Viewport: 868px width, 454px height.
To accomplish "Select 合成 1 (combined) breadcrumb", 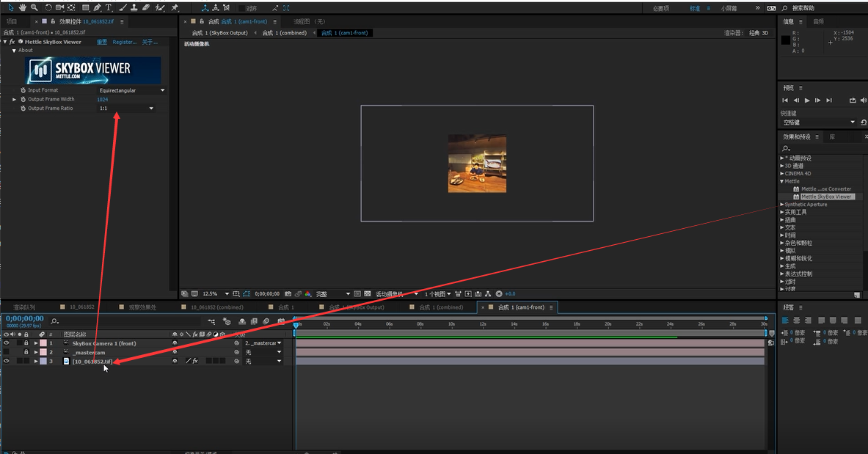I will 284,33.
